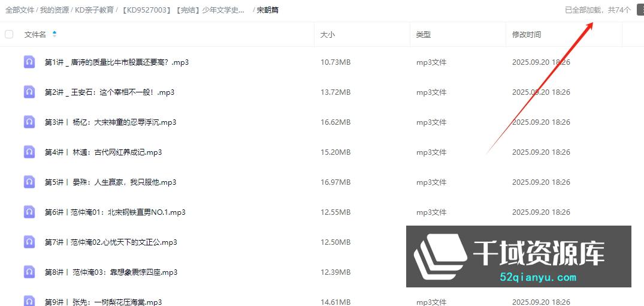The height and width of the screenshot is (306, 644).
Task: Go to 全部文件 in the breadcrumb
Action: point(20,10)
